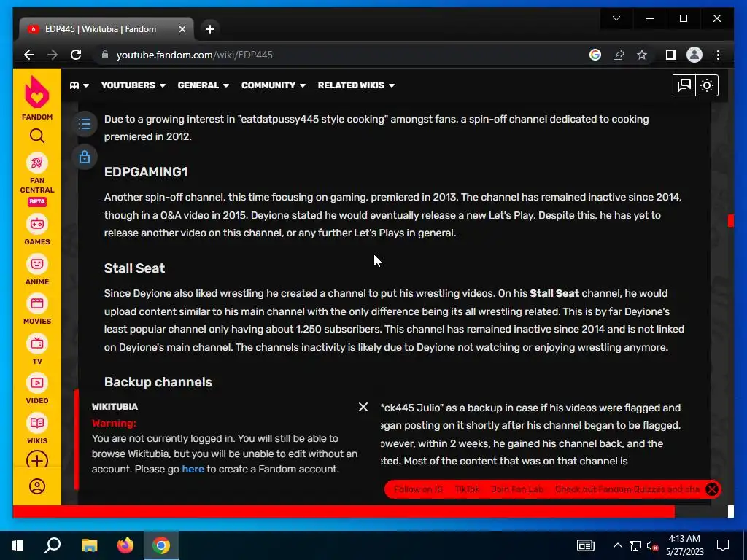Click the EDPGAMING1 section heading

(x=146, y=172)
